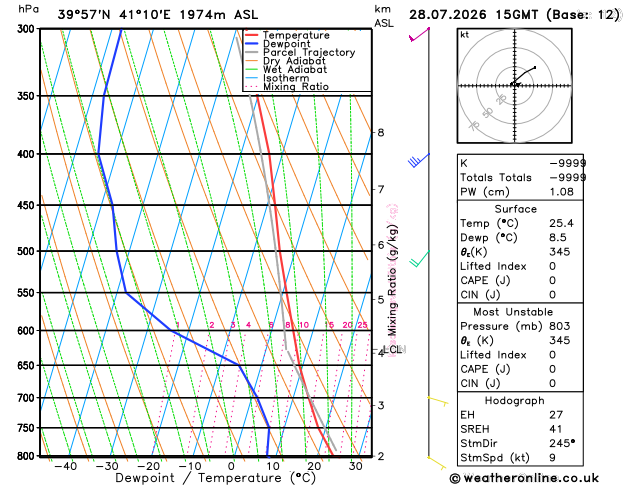
Task: Click the 5 km altitude tick label
Action: (381, 300)
